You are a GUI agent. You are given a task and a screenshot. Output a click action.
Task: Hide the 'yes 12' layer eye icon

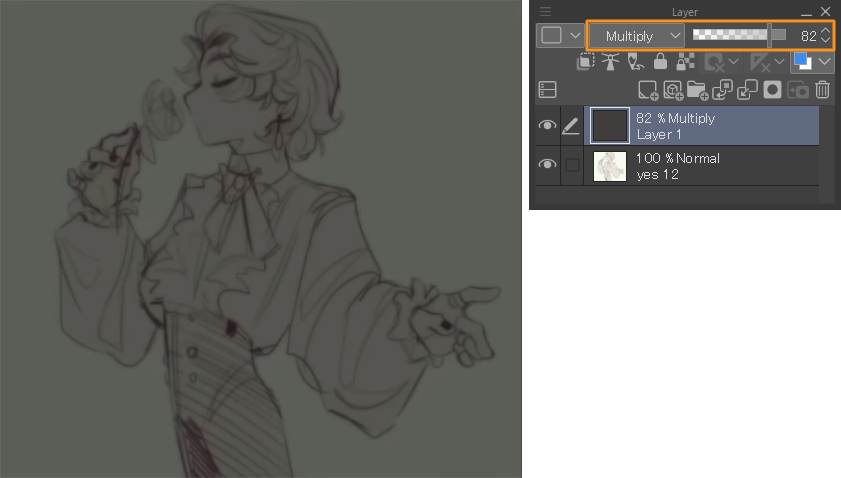(547, 164)
